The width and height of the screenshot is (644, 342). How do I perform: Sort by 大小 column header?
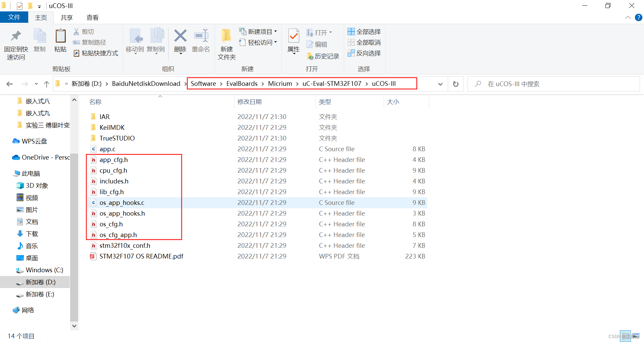(406, 102)
